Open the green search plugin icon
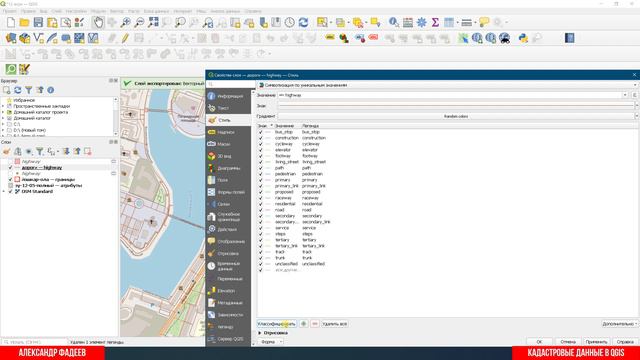The height and width of the screenshot is (360, 640). (x=11, y=69)
